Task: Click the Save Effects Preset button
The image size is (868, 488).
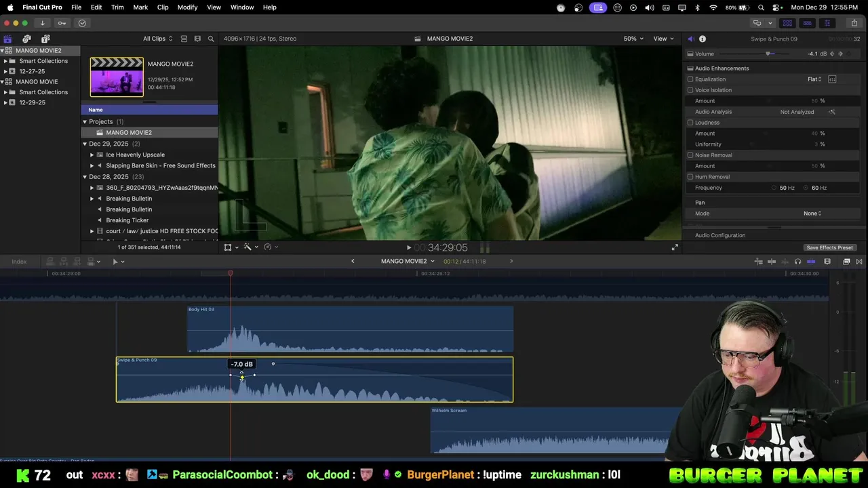Action: coord(829,248)
